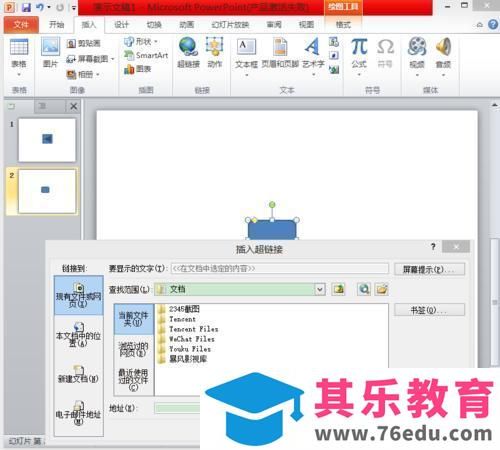
Task: Switch to the Slide Show (幻灯片放映) tab
Action: click(231, 25)
